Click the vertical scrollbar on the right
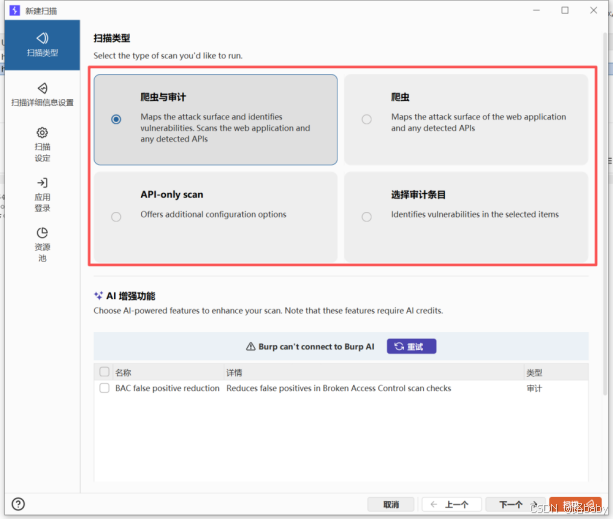614x520 pixels. (605, 213)
